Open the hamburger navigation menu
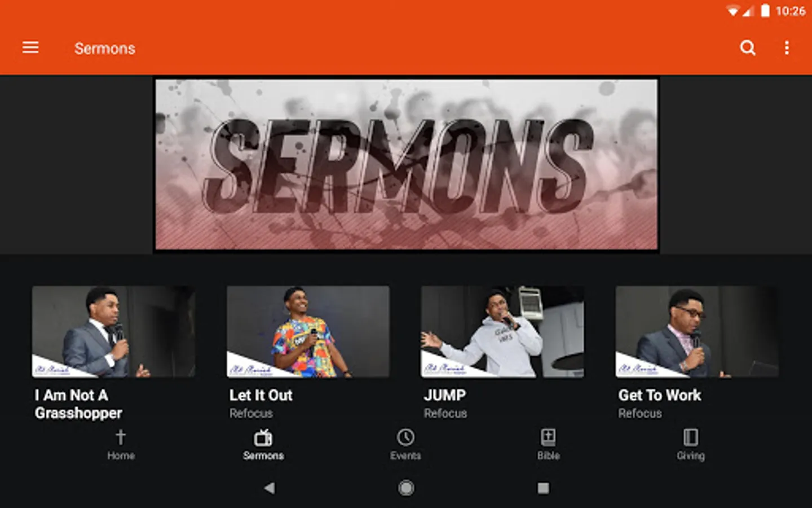 click(x=30, y=47)
